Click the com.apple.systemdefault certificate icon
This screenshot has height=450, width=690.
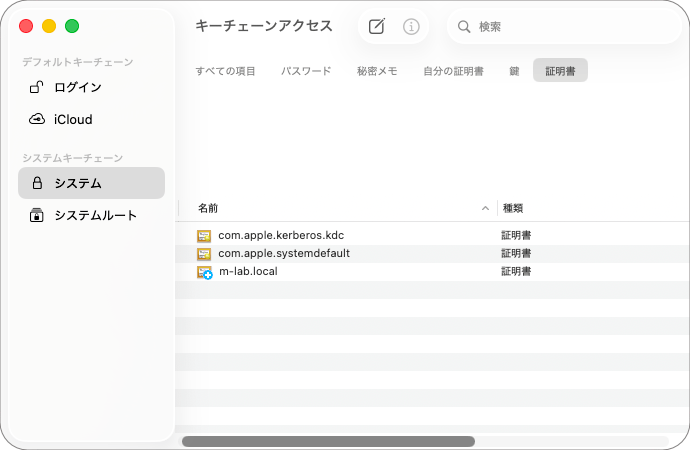(x=204, y=254)
